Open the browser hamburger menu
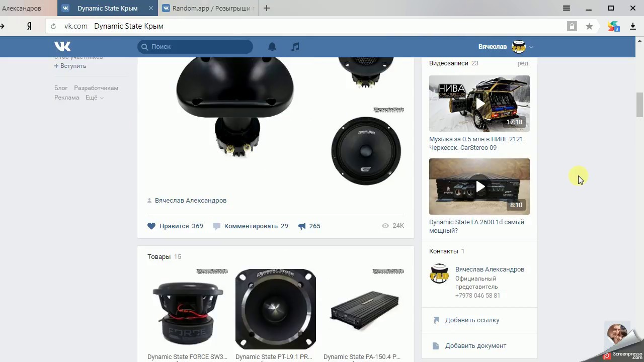 tap(567, 8)
